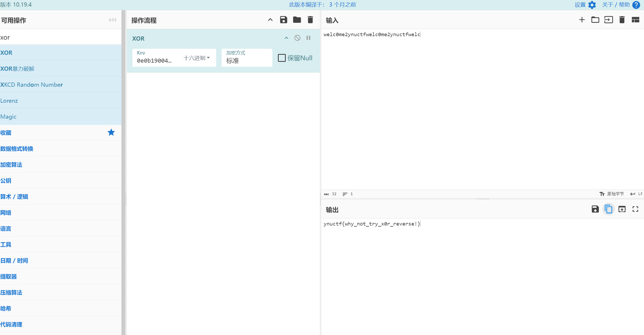Select XOR暴力破解 operation

[17, 69]
